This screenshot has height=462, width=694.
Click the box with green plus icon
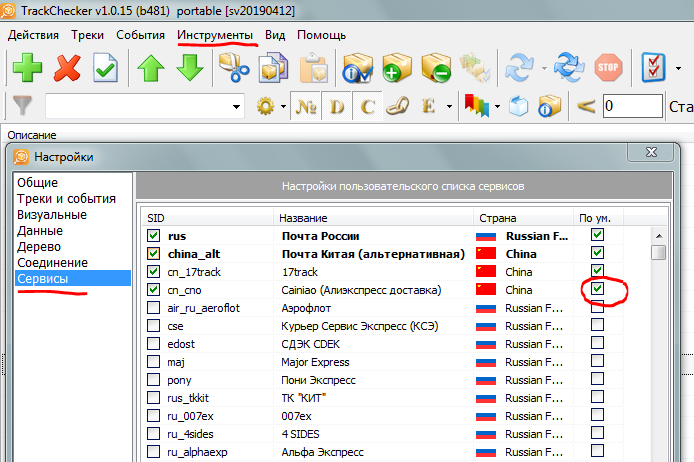(397, 68)
